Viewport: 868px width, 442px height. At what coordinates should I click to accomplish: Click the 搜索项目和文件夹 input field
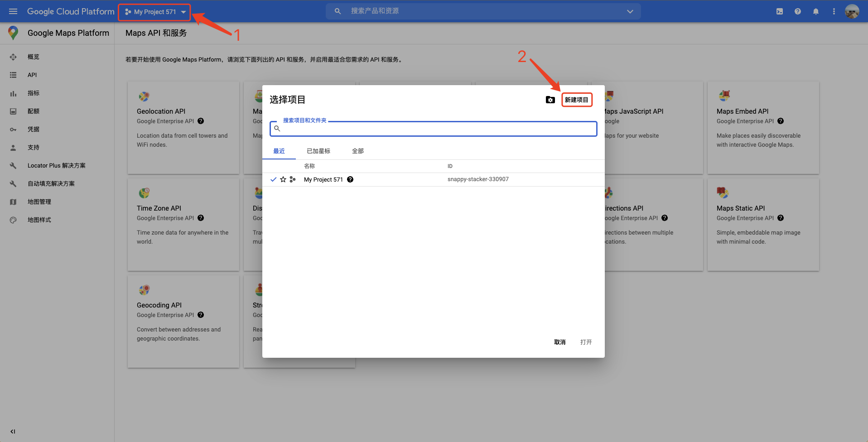(433, 129)
